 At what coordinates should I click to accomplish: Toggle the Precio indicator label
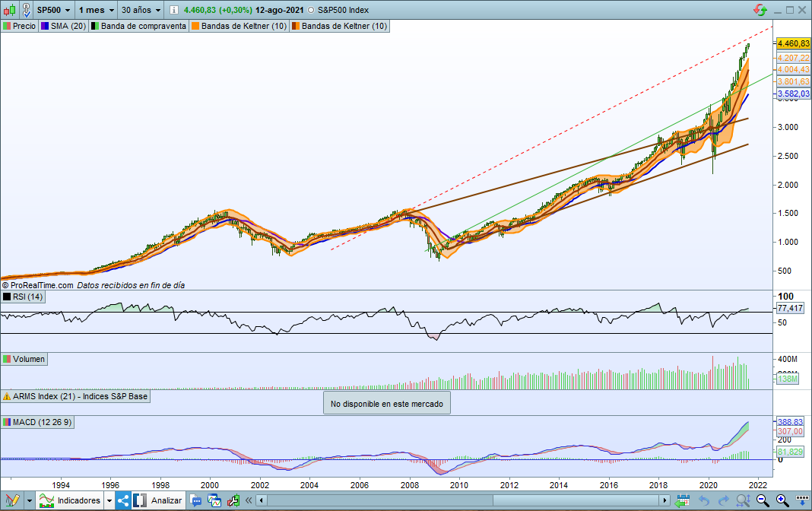coord(19,26)
